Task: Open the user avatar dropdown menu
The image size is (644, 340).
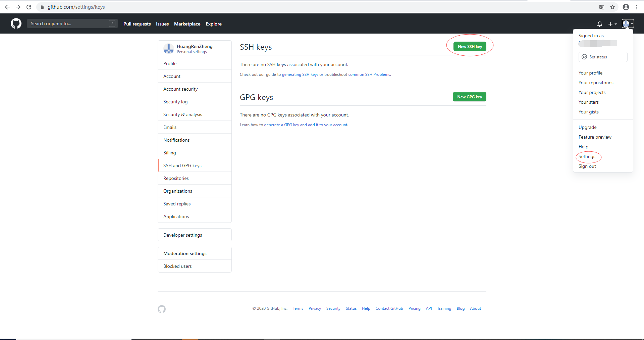Action: click(627, 24)
